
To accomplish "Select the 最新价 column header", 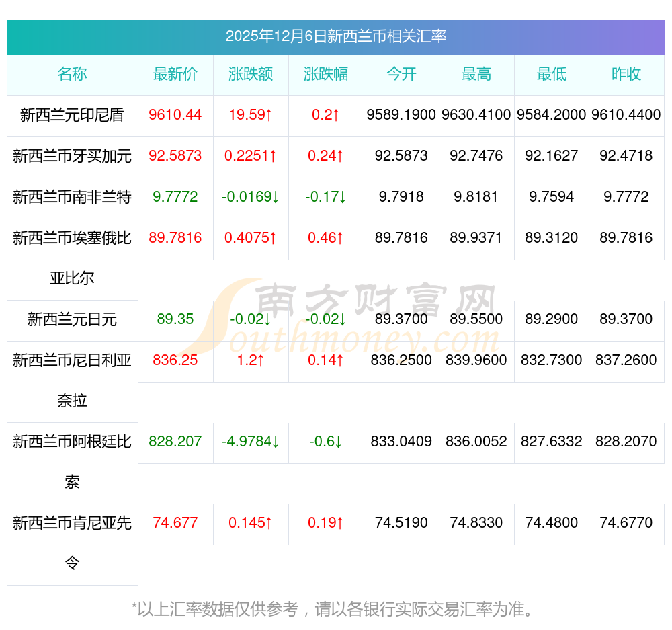I will [x=175, y=74].
